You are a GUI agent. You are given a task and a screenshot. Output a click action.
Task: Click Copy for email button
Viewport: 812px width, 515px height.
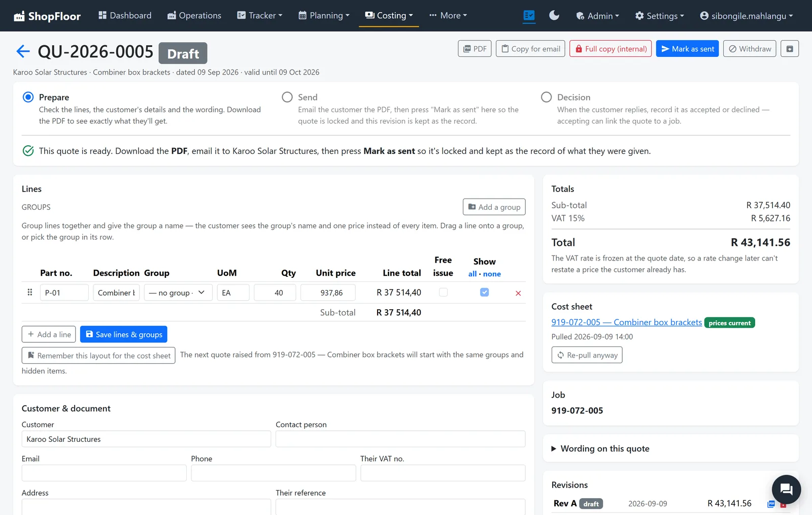[x=530, y=49]
